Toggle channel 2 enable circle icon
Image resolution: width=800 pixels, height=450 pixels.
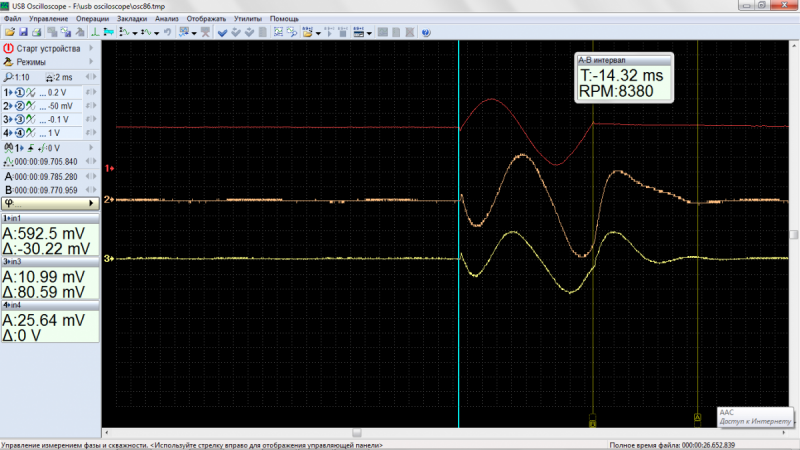click(x=18, y=105)
